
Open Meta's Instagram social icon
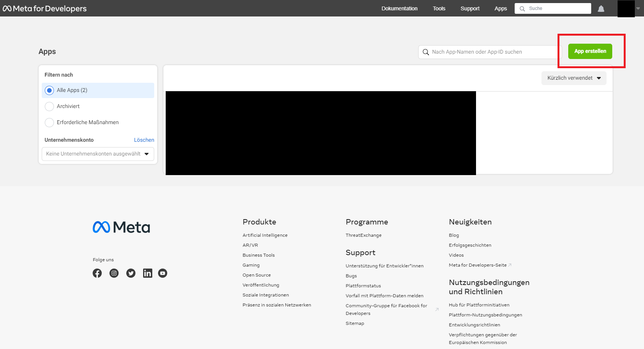tap(114, 273)
